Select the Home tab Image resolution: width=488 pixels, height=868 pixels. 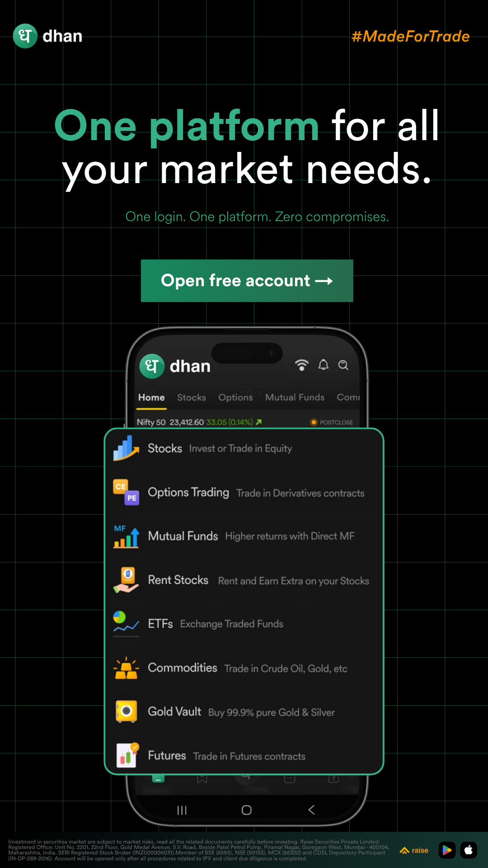tap(151, 397)
